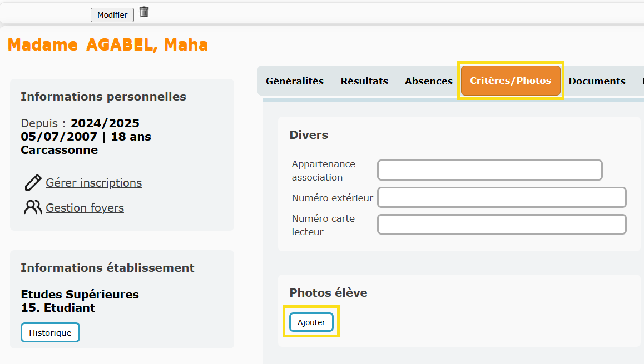Focus the Appartenance association input field
The height and width of the screenshot is (364, 644).
489,170
